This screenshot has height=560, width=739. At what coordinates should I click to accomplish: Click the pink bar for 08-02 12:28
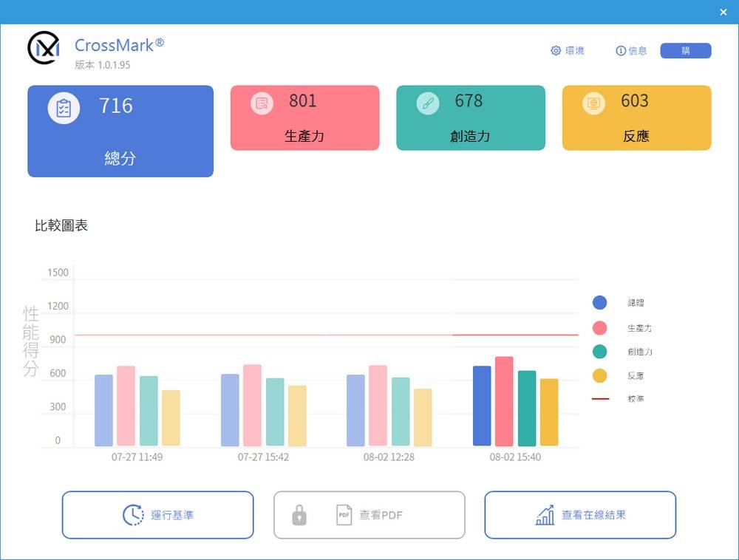[x=378, y=406]
